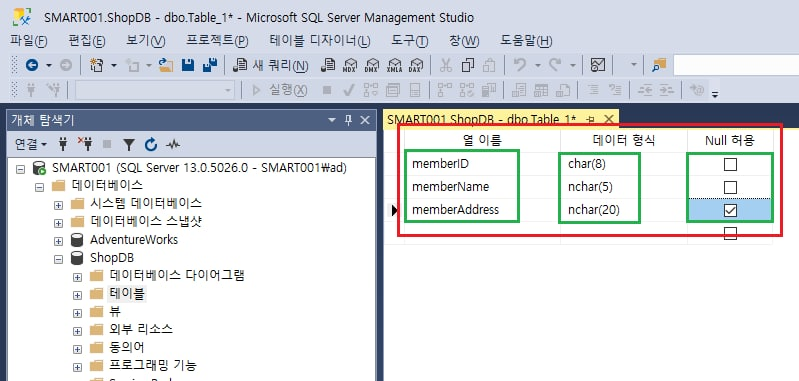Open the 창(W) menu
The height and width of the screenshot is (381, 799).
click(464, 41)
